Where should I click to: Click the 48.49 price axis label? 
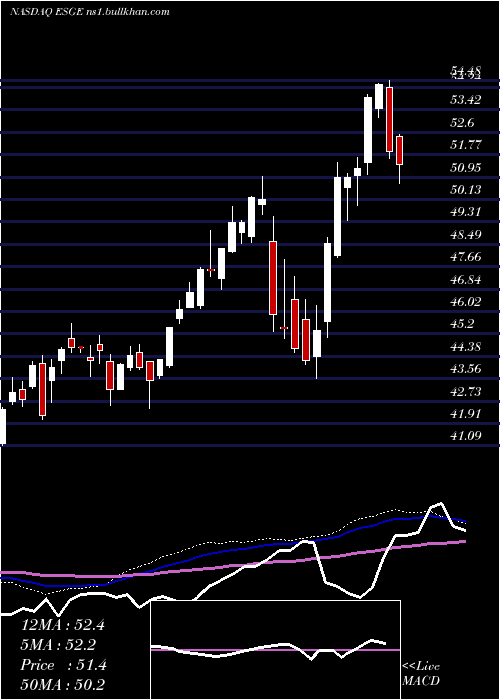466,234
